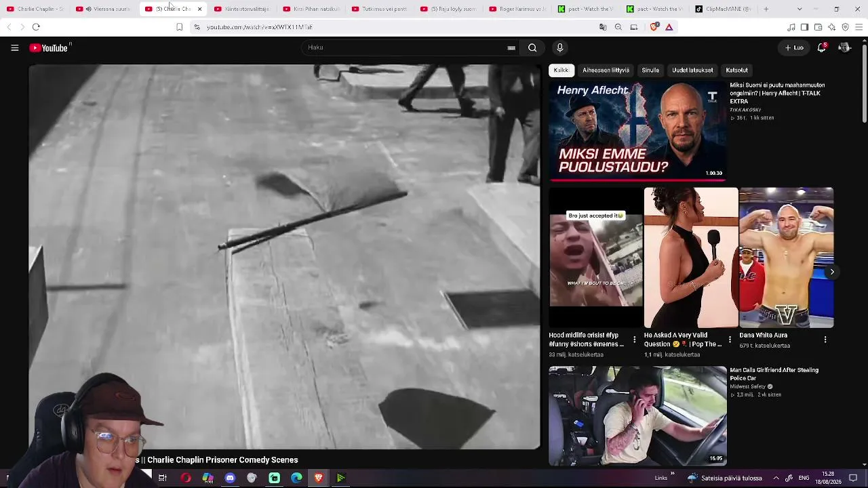Click the Luo create button
The height and width of the screenshot is (488, 868).
point(794,47)
